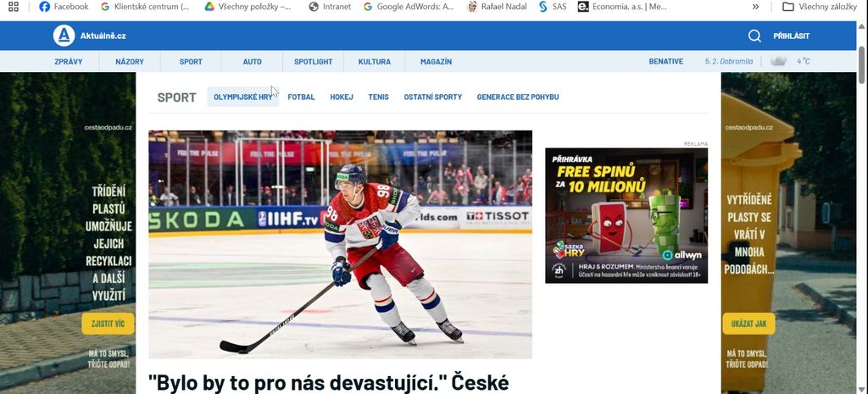Viewport: 868px width, 394px height.
Task: Click the page vertical scrollbar
Action: click(x=862, y=208)
